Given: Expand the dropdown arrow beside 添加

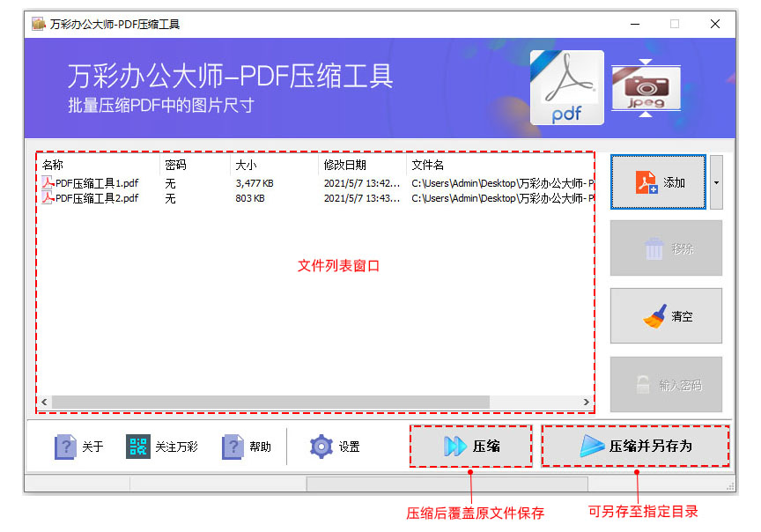Looking at the screenshot, I should tap(716, 182).
